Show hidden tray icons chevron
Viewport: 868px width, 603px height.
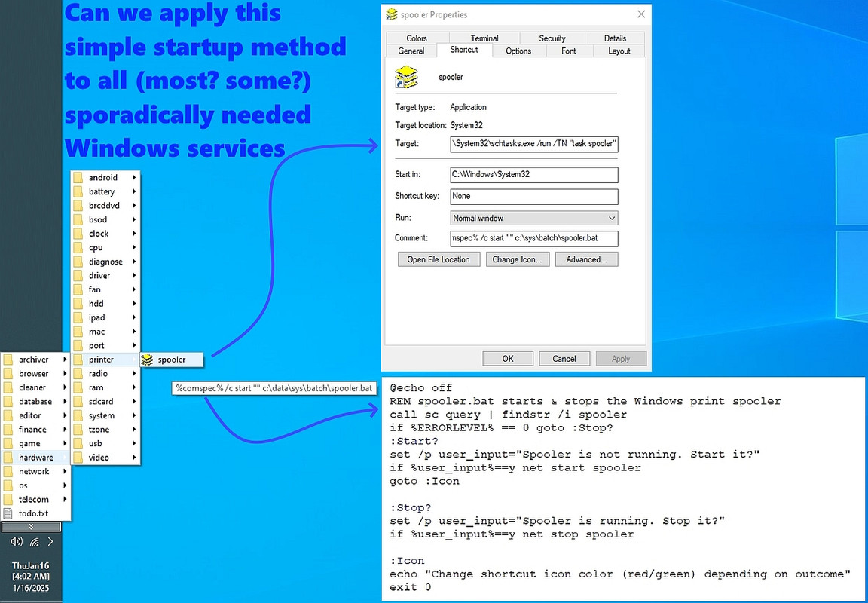tap(50, 541)
